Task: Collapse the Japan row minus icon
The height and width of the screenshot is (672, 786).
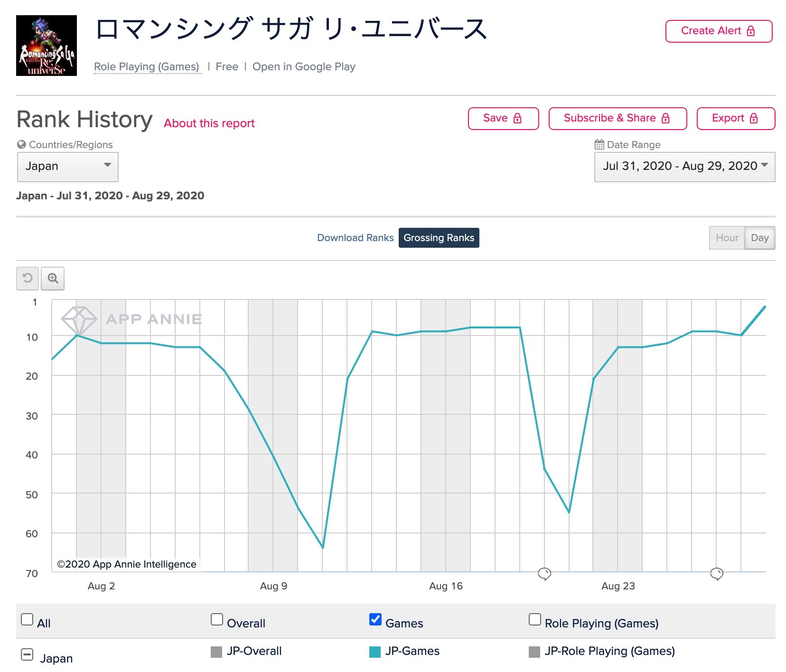Action: [x=27, y=655]
